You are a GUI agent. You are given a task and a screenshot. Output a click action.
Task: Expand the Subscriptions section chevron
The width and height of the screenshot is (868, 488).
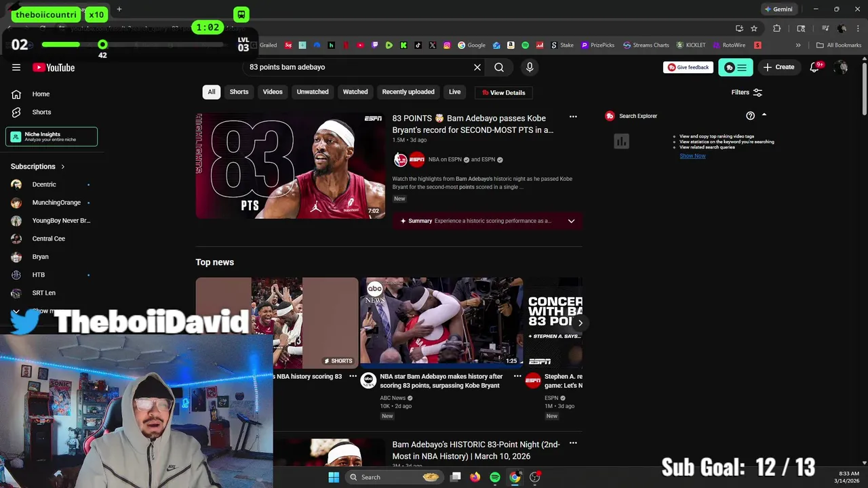63,166
